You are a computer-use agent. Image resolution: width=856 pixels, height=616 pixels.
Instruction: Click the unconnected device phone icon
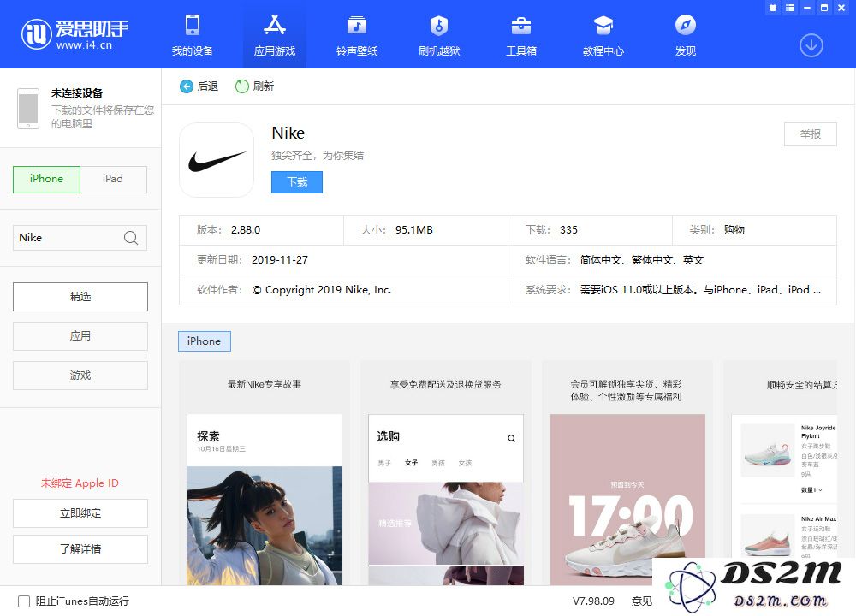point(28,109)
